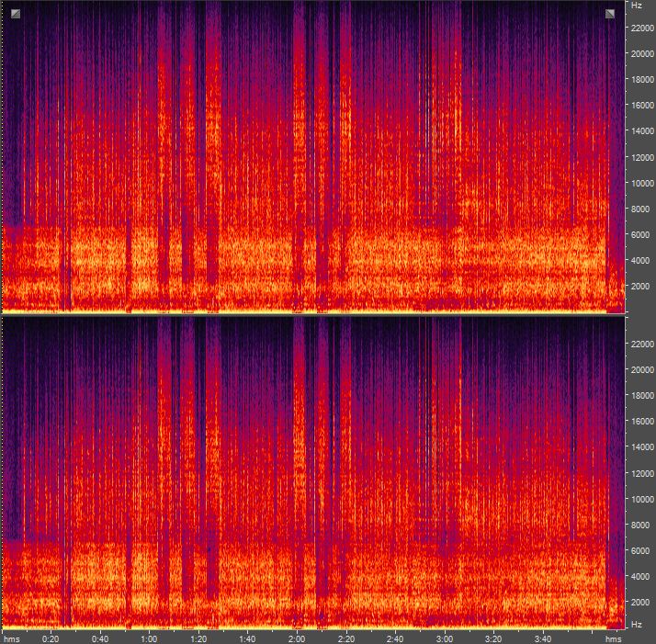Click 10000 on the lower channel frequency scale

tap(642, 499)
